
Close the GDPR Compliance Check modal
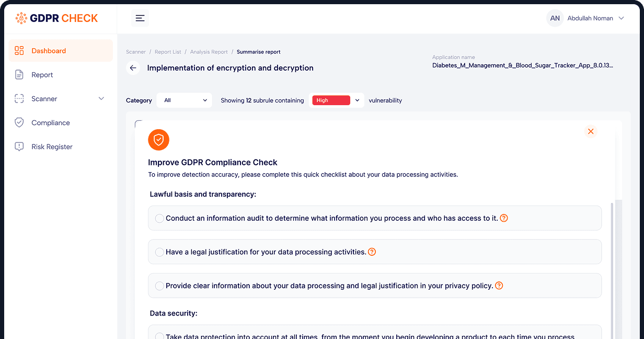click(591, 131)
